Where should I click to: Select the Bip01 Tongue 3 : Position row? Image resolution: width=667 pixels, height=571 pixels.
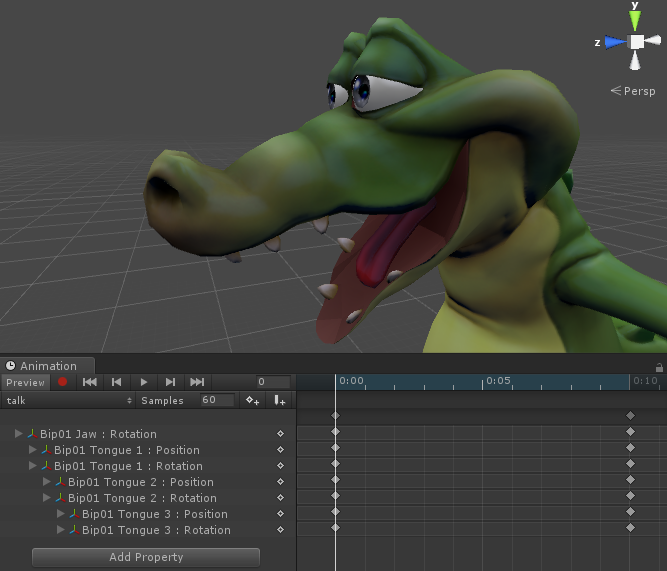coord(148,514)
